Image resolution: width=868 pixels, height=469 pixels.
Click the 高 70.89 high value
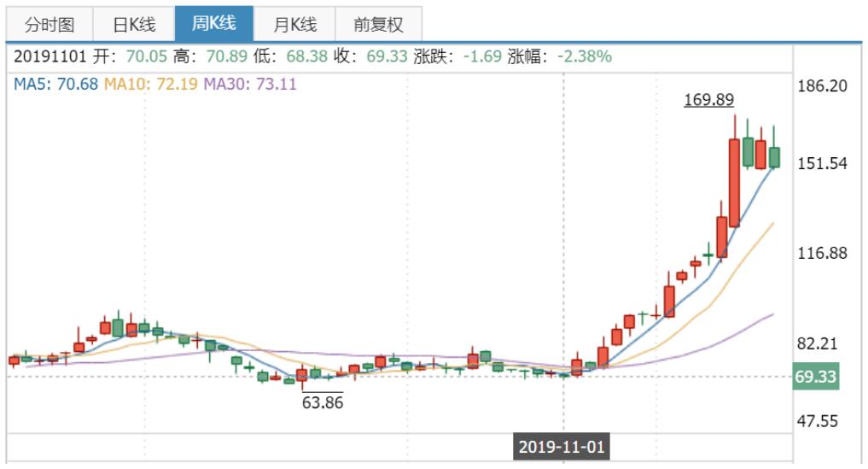tap(226, 56)
